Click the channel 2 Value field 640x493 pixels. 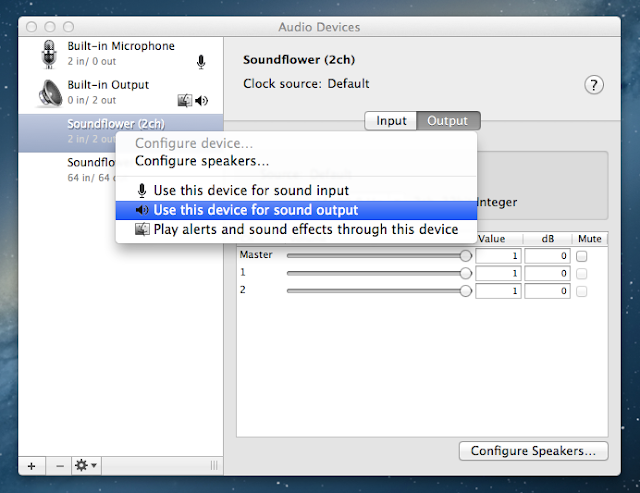[x=498, y=291]
